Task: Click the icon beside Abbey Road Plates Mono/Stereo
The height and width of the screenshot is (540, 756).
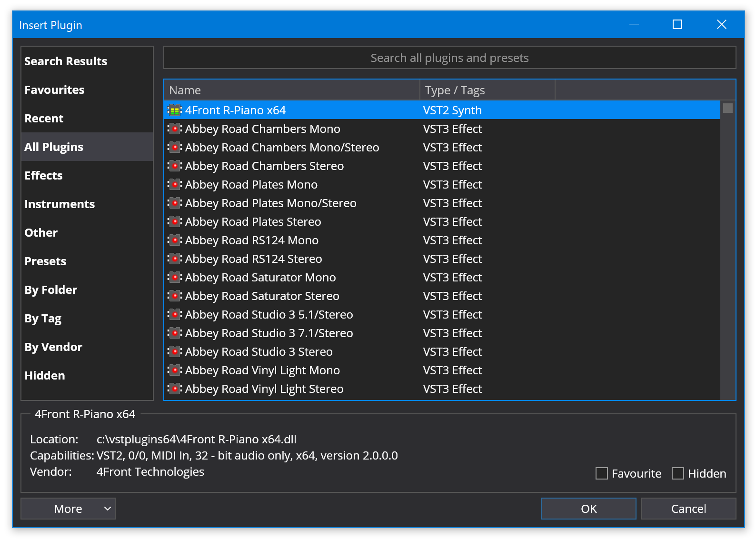Action: 175,203
